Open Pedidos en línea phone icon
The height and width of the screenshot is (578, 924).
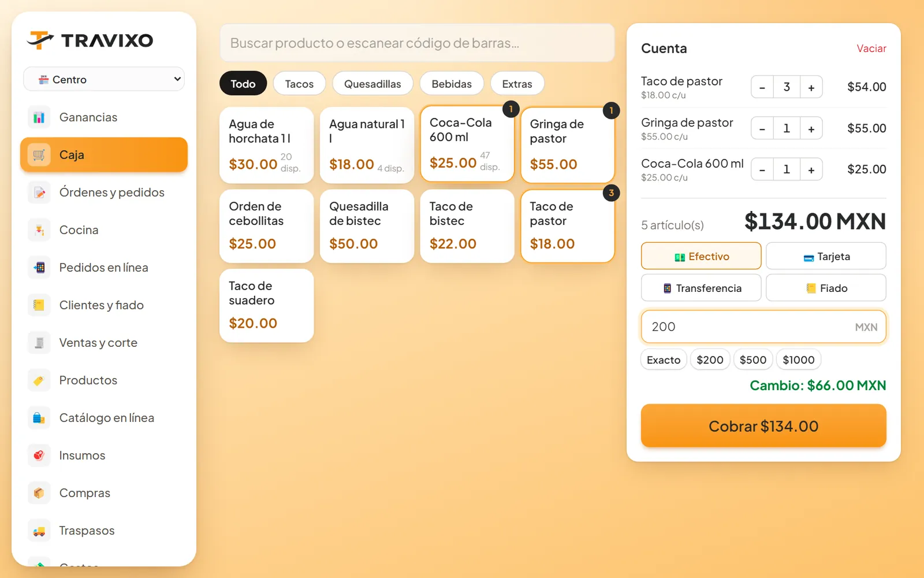click(x=39, y=268)
